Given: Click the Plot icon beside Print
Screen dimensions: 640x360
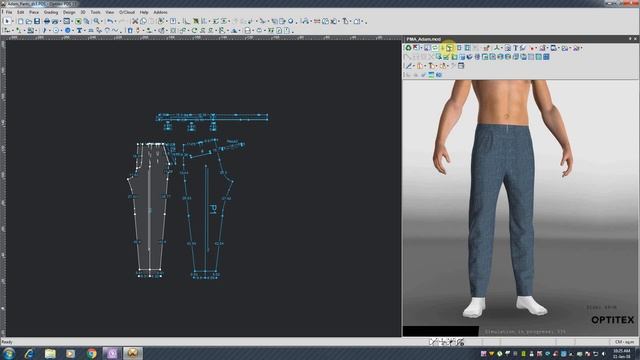Looking at the screenshot, I should pyautogui.click(x=55, y=21).
